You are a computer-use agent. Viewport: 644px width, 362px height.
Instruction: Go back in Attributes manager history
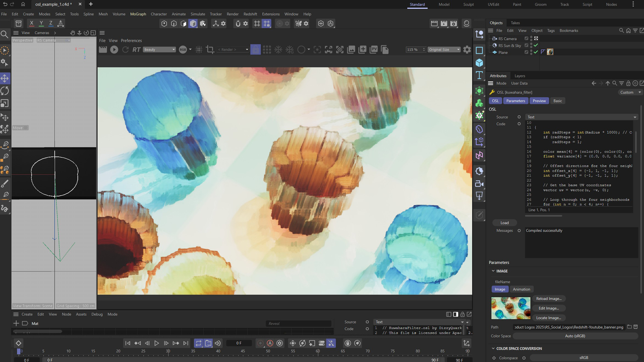(x=594, y=83)
